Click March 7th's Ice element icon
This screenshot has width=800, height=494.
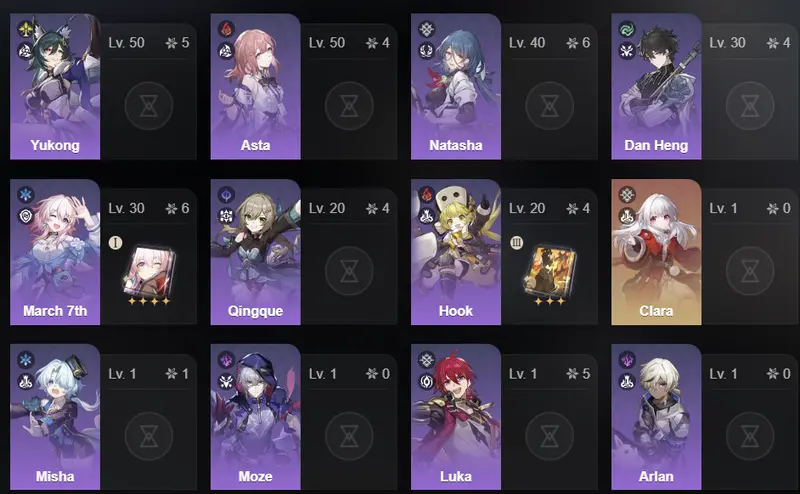pyautogui.click(x=26, y=195)
